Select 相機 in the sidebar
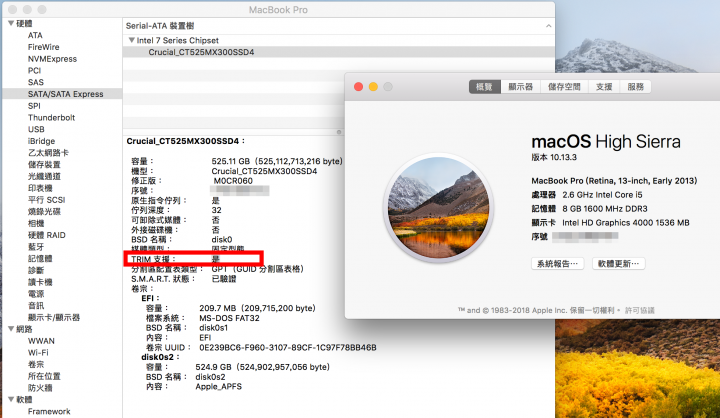Viewport: 720px width, 418px height. tap(36, 223)
